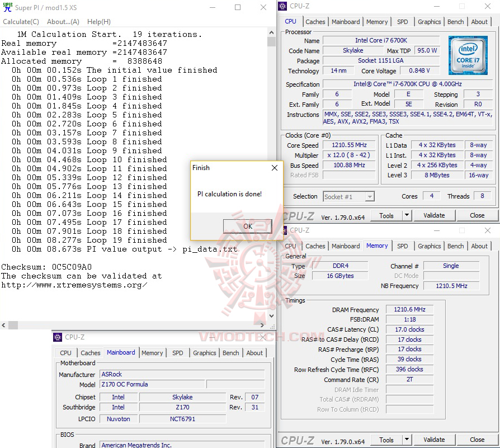Image resolution: width=500 pixels, height=448 pixels.
Task: Click left arrow of Super PI horizontal scrollbar
Action: [3, 326]
